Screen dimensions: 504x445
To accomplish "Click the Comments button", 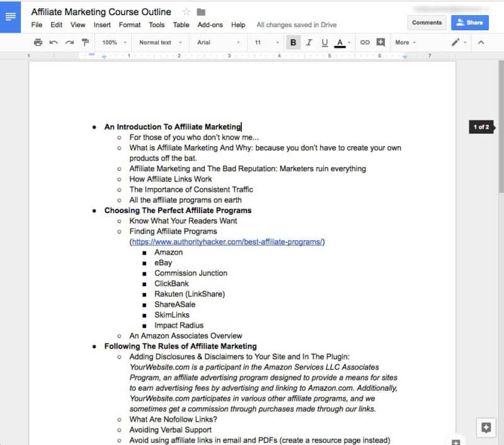I will click(x=427, y=23).
